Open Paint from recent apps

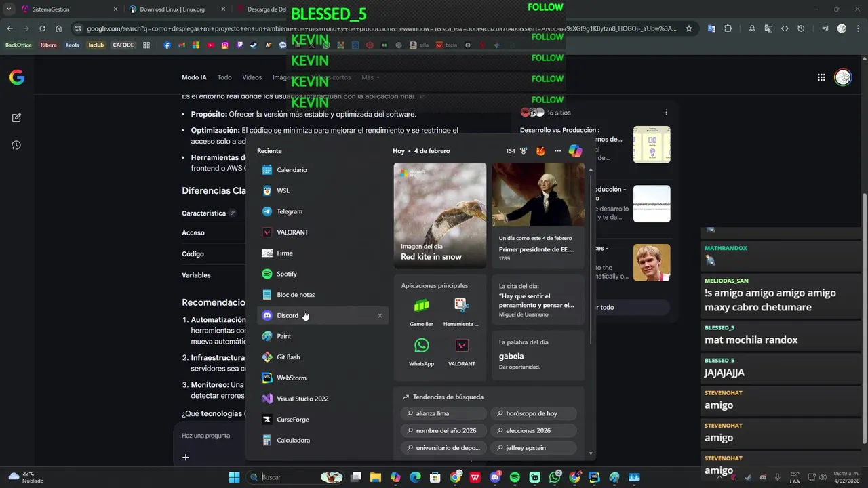[322, 336]
